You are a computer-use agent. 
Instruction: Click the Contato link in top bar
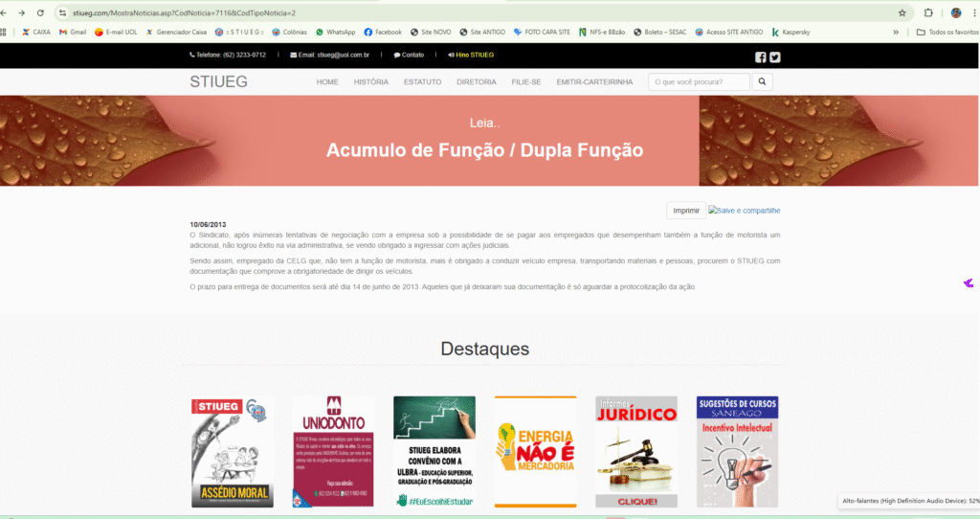tap(409, 55)
